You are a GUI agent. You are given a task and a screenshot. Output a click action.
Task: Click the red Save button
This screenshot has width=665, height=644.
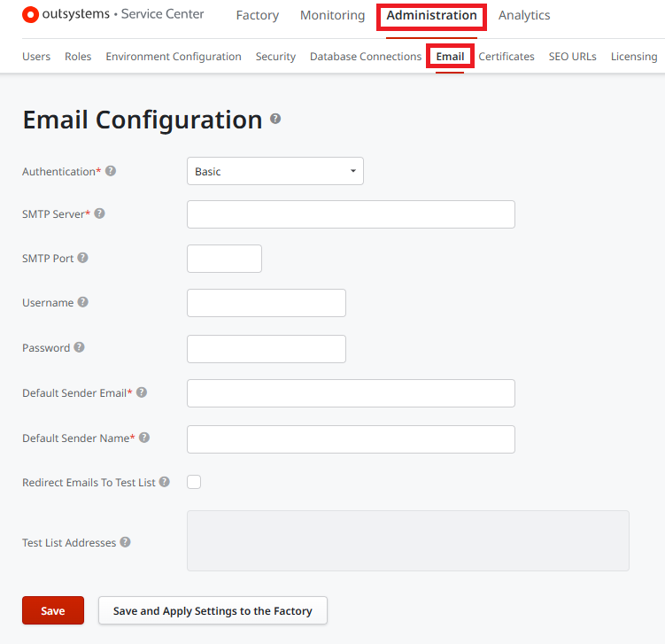point(53,610)
